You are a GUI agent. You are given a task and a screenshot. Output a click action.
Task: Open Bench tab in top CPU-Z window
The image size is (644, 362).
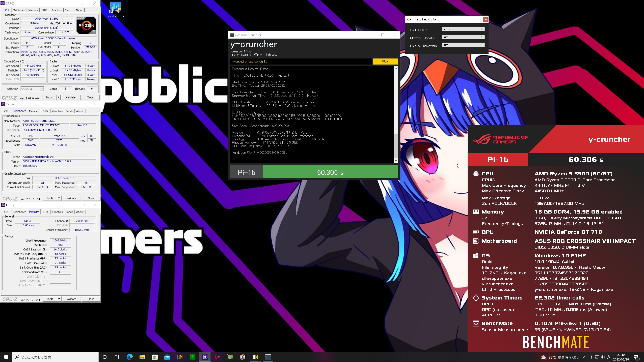tap(68, 10)
